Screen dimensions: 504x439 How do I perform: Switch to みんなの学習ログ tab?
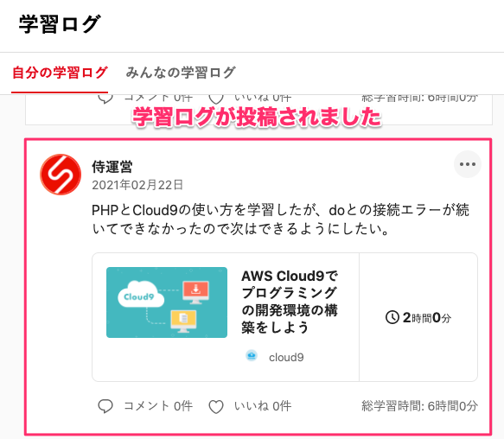tap(181, 73)
